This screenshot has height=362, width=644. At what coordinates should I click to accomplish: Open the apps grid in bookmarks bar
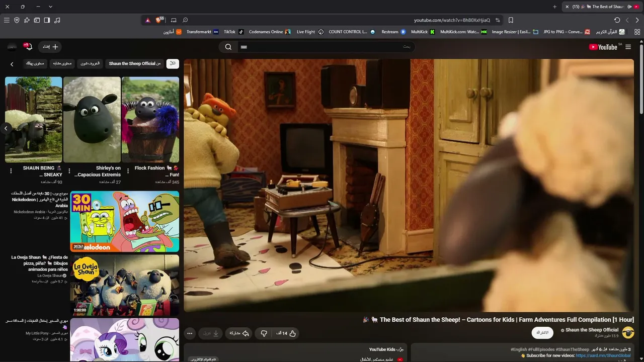[637, 32]
